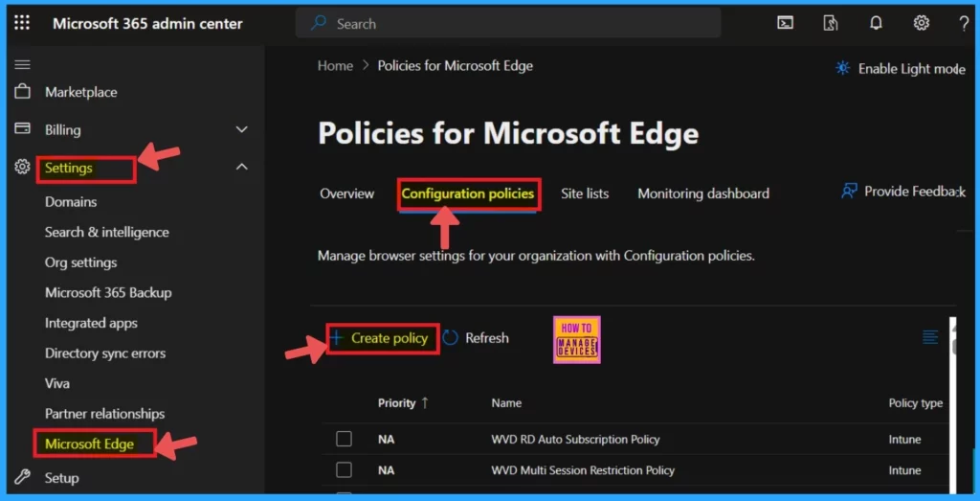Open Cloud Shell terminal icon in header
The width and height of the screenshot is (980, 501).
pyautogui.click(x=786, y=23)
